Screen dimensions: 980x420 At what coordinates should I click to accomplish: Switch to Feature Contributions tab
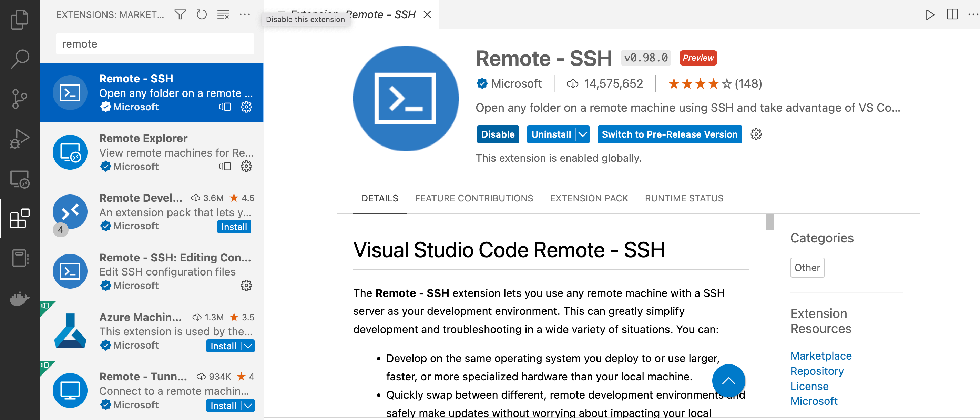click(474, 198)
